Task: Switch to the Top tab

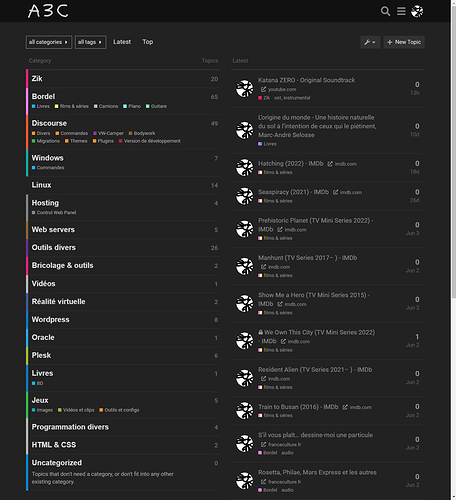Action: click(148, 42)
